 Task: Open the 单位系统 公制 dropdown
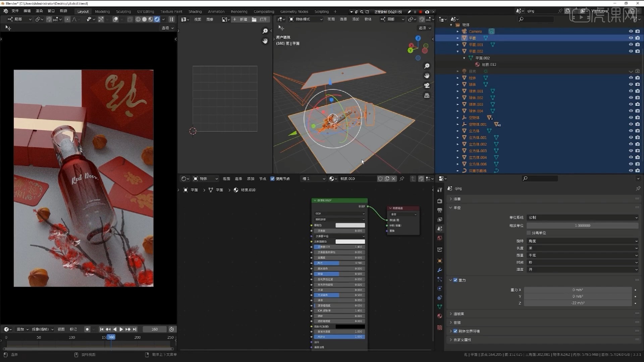583,218
